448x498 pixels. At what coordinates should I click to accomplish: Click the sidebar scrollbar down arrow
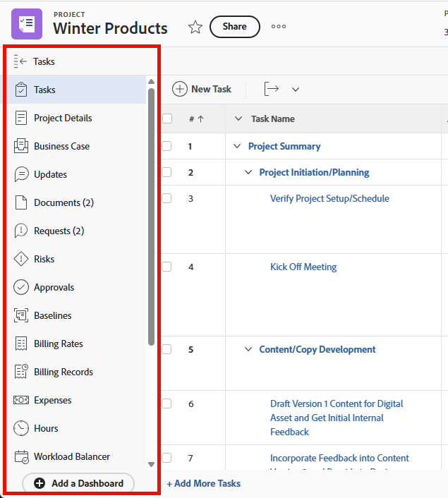(151, 464)
